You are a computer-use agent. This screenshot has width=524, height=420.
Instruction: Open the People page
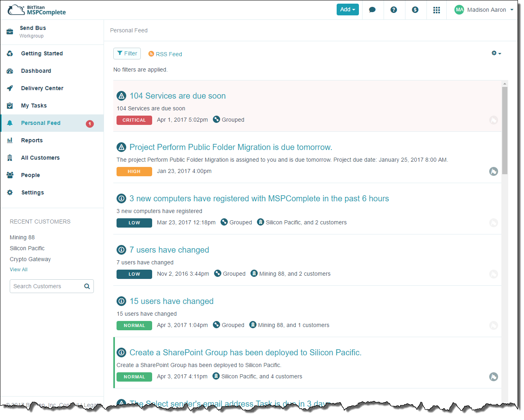tap(30, 175)
